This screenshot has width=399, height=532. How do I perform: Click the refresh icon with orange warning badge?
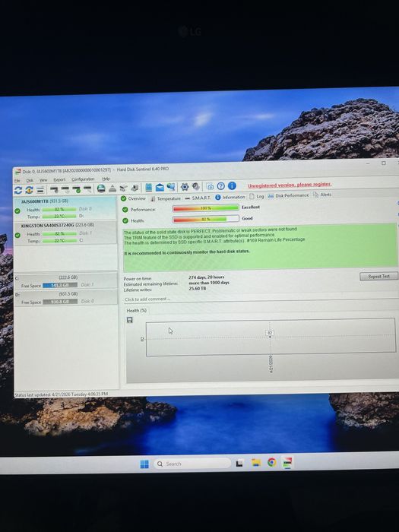(29, 190)
